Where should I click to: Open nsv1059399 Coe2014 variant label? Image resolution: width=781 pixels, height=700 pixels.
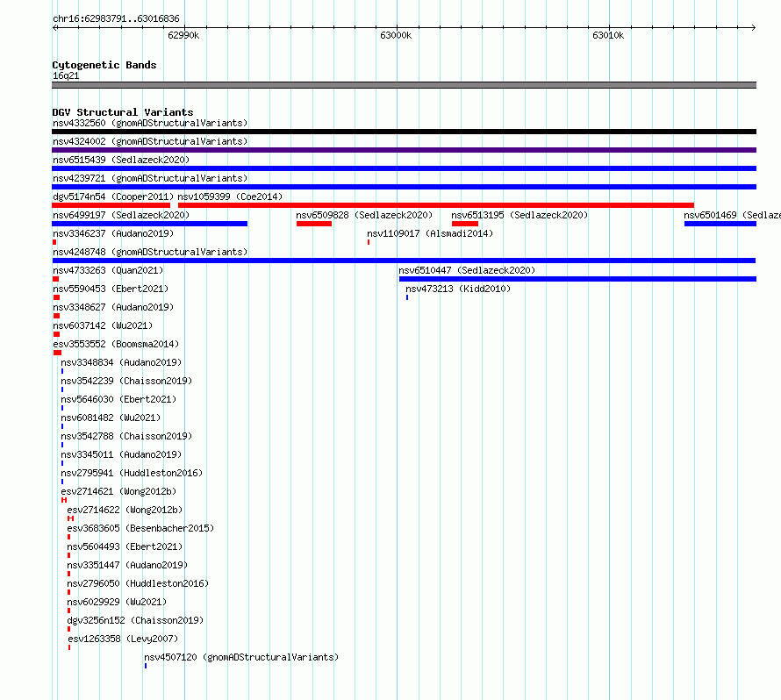230,196
